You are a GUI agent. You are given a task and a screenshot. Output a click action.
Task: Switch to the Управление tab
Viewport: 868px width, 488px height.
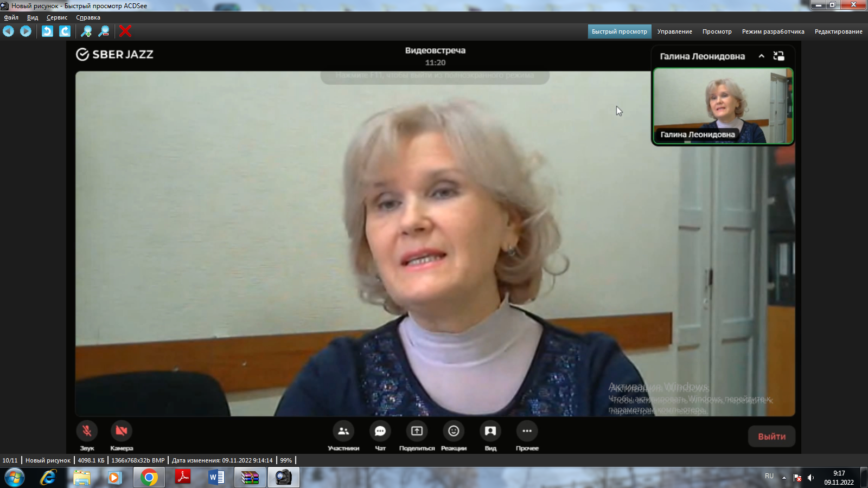(x=674, y=31)
